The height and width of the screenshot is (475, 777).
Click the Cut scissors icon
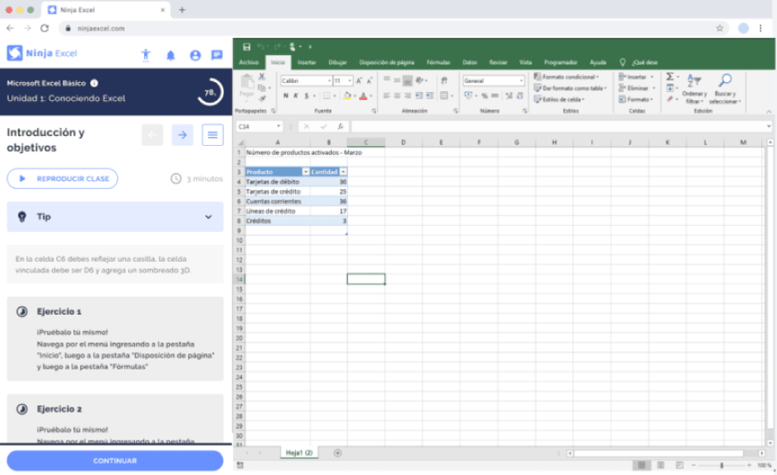[262, 77]
